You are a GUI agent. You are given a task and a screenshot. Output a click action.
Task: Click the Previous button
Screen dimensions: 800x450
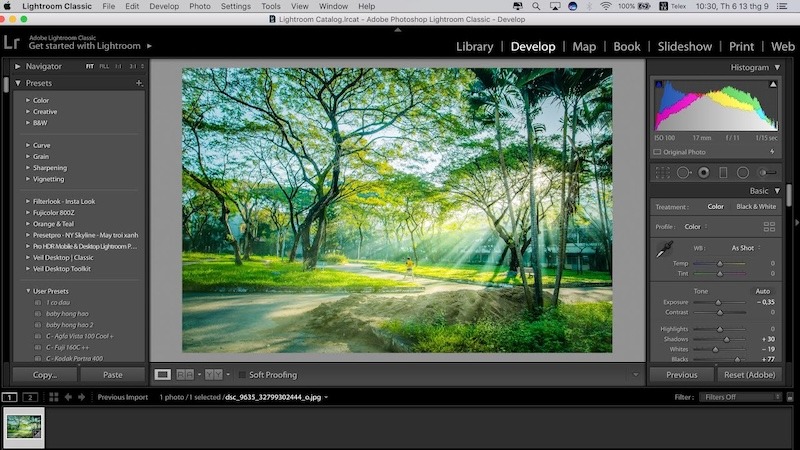point(682,374)
